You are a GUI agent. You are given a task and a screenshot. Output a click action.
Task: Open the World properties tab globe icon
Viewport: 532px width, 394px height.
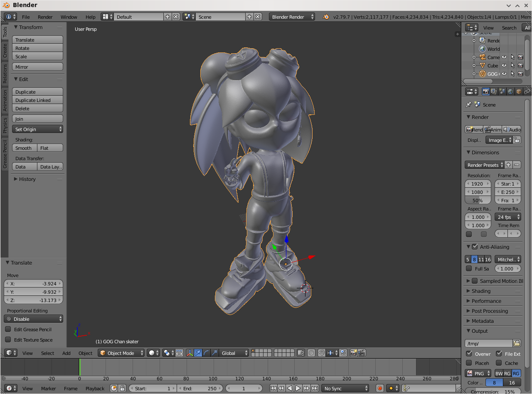510,92
